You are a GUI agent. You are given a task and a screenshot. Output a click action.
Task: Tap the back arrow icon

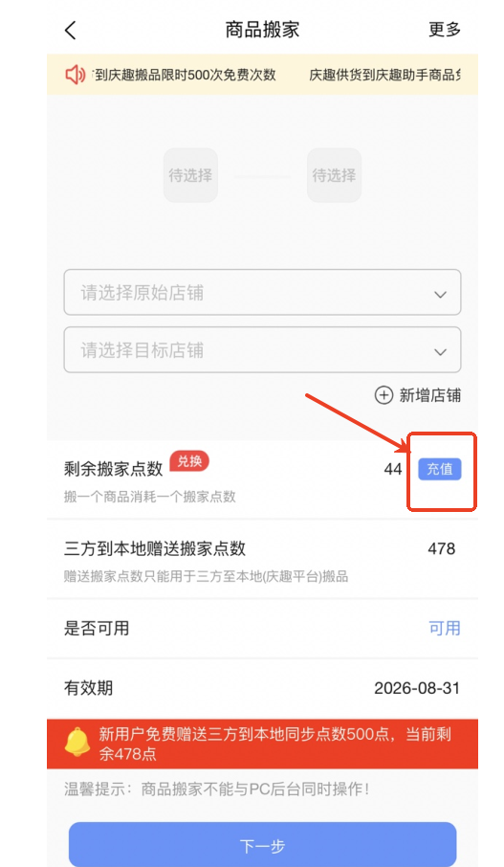[x=70, y=30]
